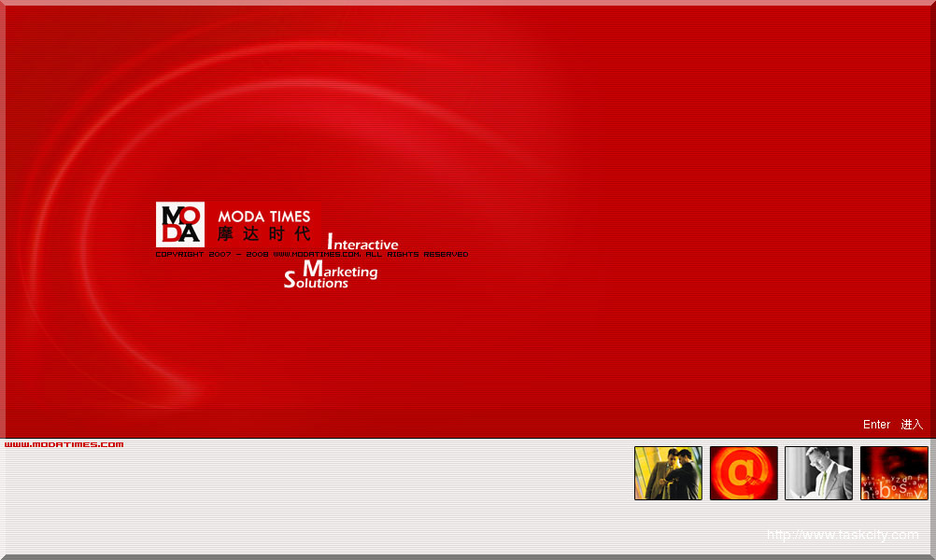Click the large capital M of Marketing
Viewport: 936px width, 560px height.
click(x=311, y=269)
